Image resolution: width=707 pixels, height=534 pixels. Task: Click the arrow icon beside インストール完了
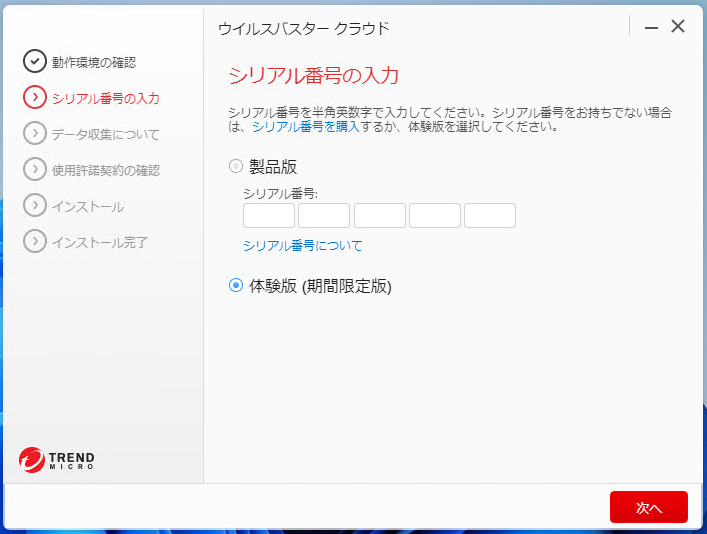pos(35,241)
